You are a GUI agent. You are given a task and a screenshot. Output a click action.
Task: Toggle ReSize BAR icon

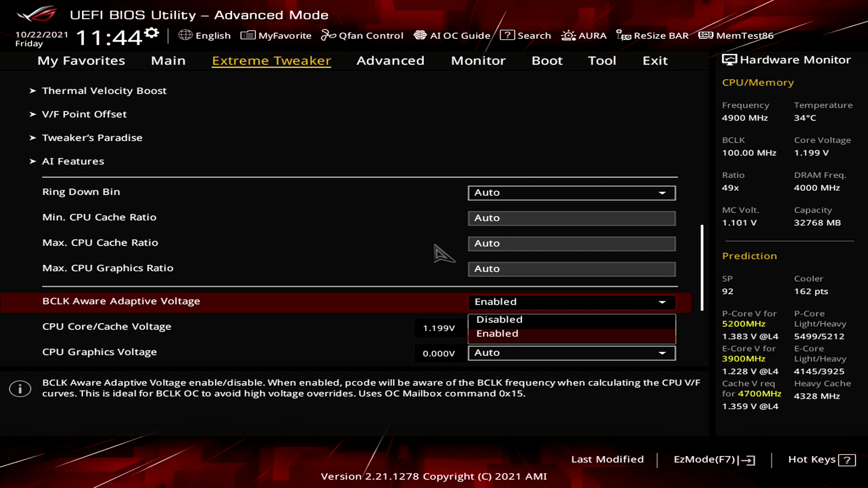click(x=623, y=35)
